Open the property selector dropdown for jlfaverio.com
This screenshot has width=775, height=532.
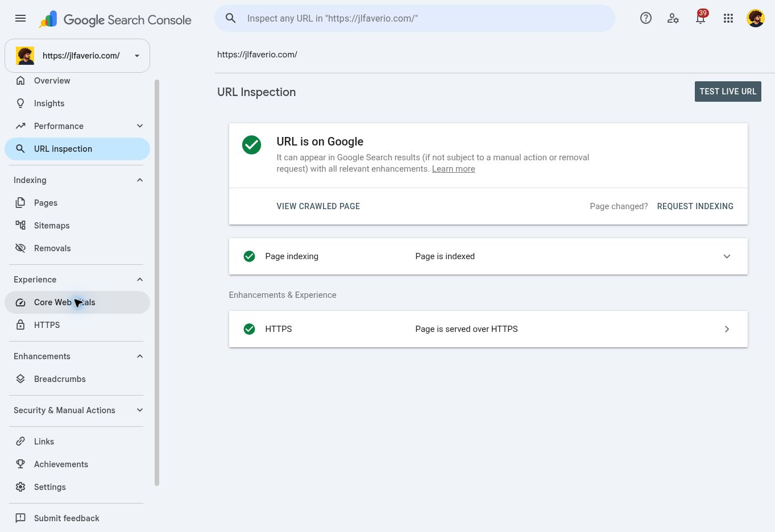pyautogui.click(x=77, y=56)
